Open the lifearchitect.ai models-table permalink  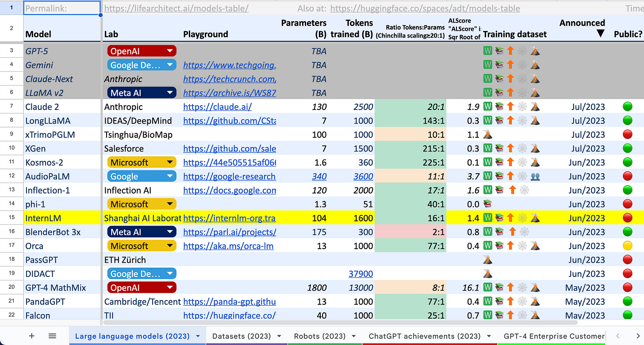point(176,8)
